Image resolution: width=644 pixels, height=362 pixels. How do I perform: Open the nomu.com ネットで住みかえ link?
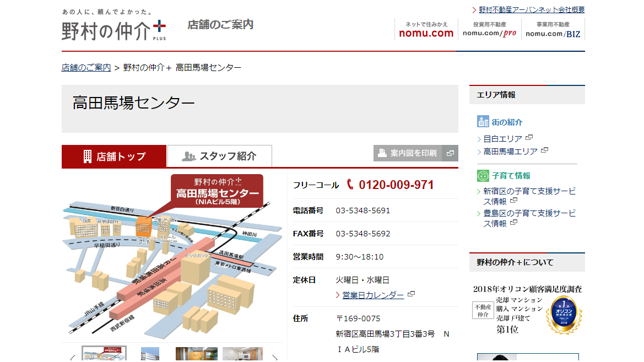pos(426,30)
